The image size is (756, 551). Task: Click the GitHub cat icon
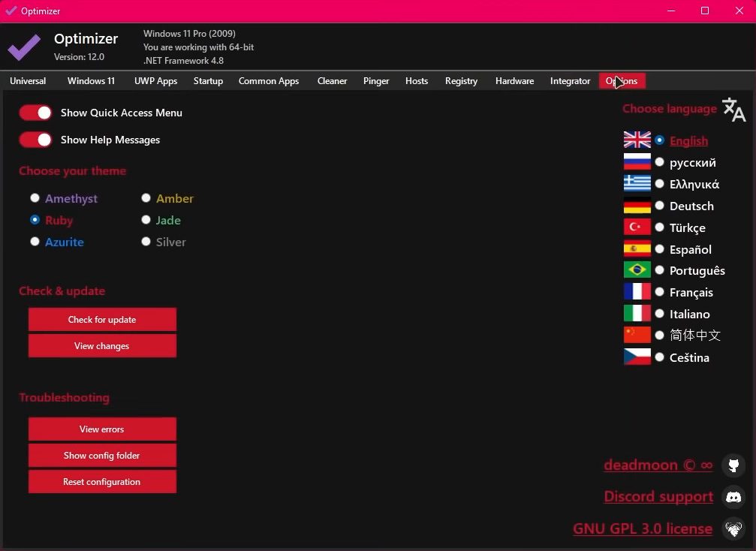[733, 465]
